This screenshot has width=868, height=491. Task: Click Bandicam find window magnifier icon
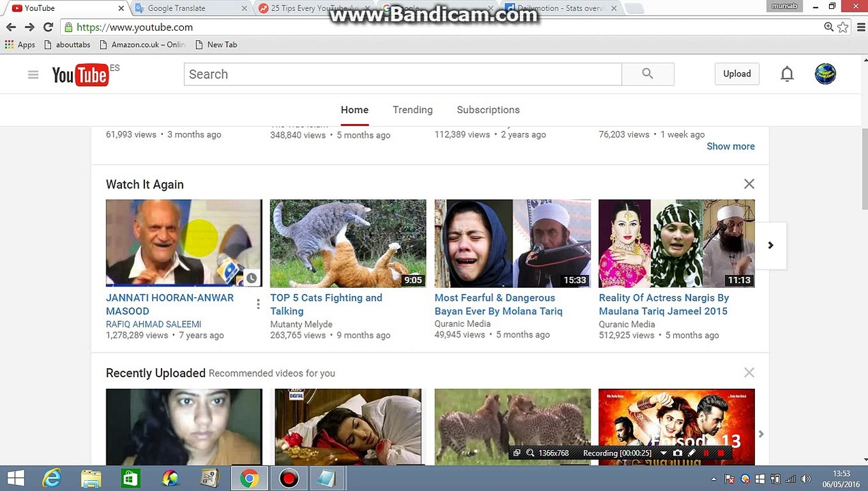pos(529,453)
